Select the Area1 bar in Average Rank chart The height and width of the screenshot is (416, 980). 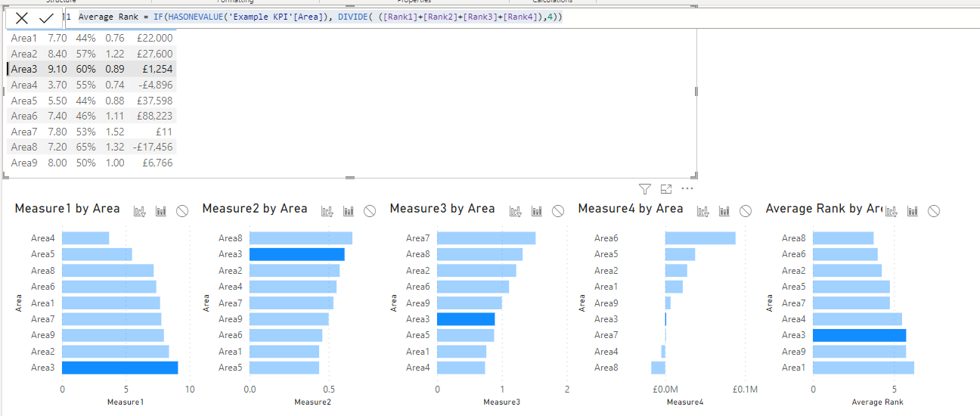pos(864,368)
